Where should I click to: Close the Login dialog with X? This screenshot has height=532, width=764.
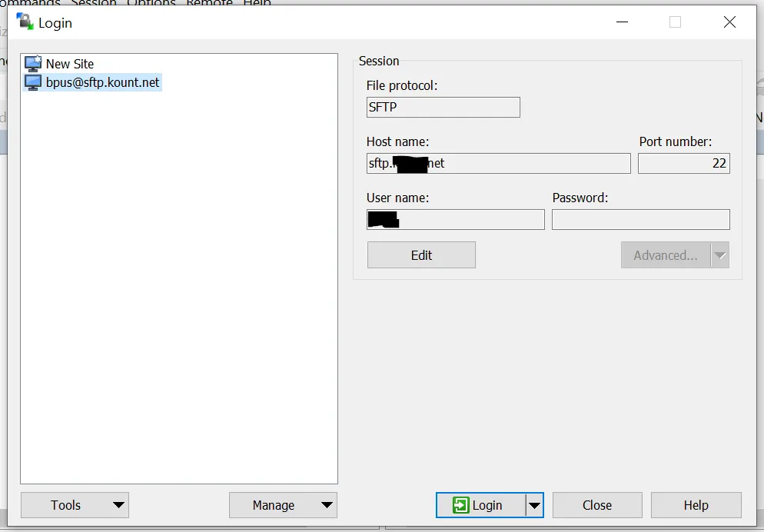[x=729, y=22]
